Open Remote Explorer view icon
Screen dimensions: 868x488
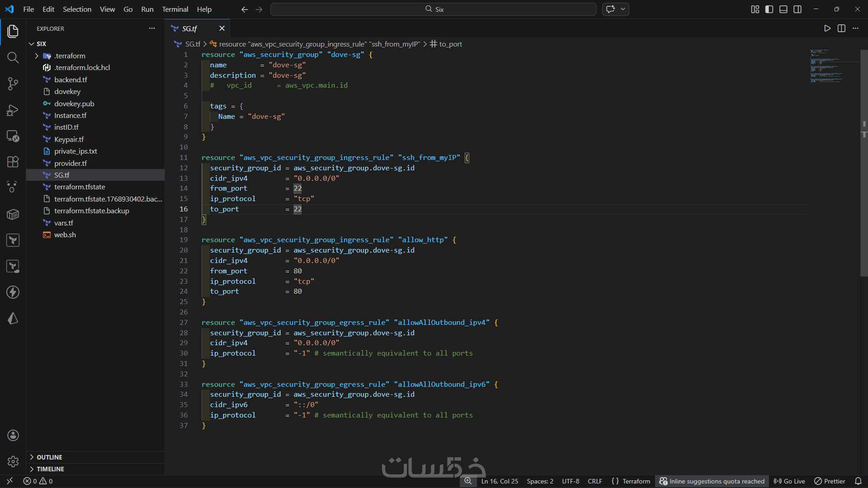[x=13, y=136]
